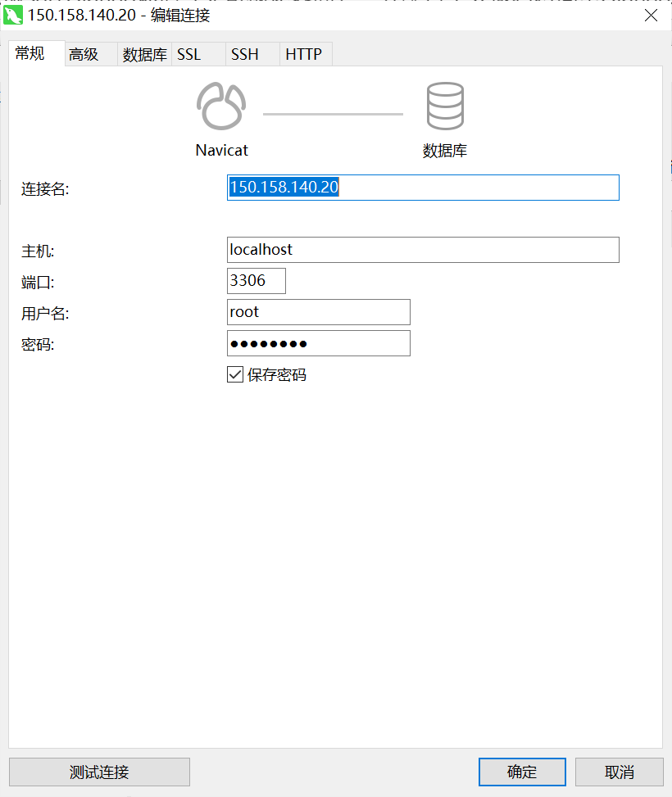This screenshot has height=797, width=672.
Task: Click the 密码: label
Action: coord(38,345)
